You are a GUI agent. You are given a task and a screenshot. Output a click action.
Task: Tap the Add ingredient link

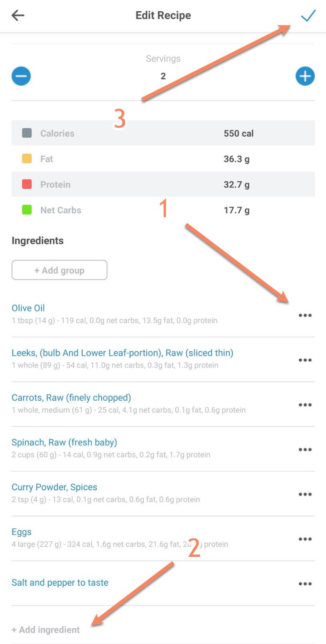coord(46,630)
